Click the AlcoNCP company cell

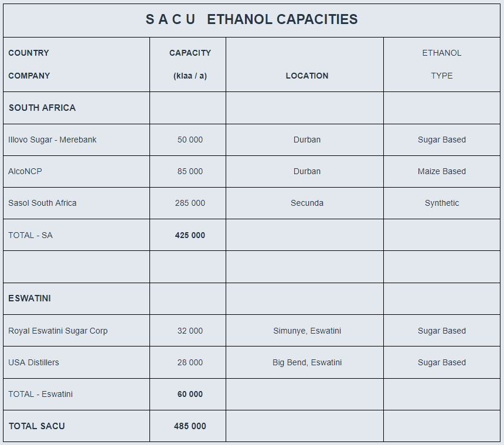pyautogui.click(x=77, y=171)
